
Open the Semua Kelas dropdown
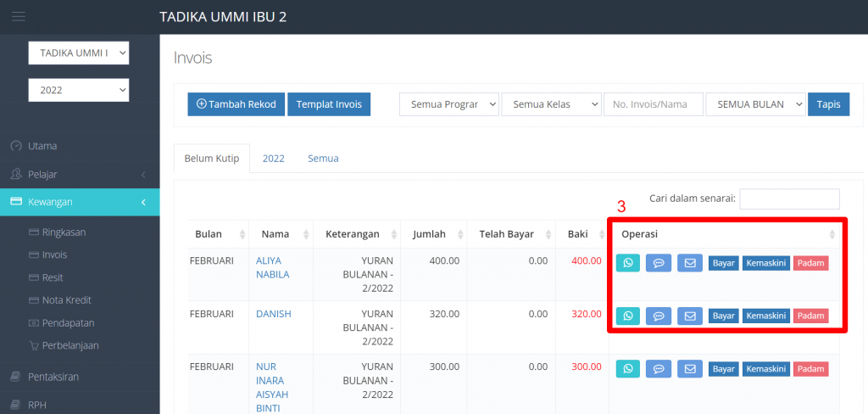click(x=551, y=104)
